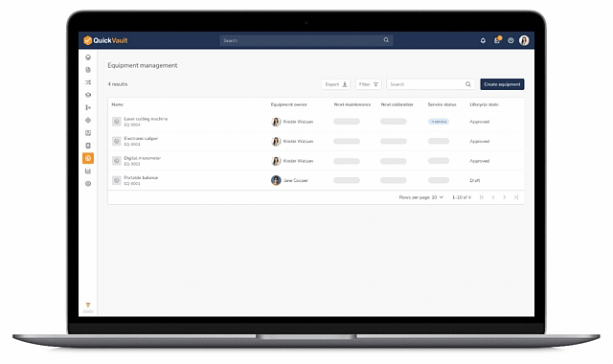Click the Digital micrometer row icon
Image resolution: width=613 pixels, height=364 pixels.
point(117,161)
